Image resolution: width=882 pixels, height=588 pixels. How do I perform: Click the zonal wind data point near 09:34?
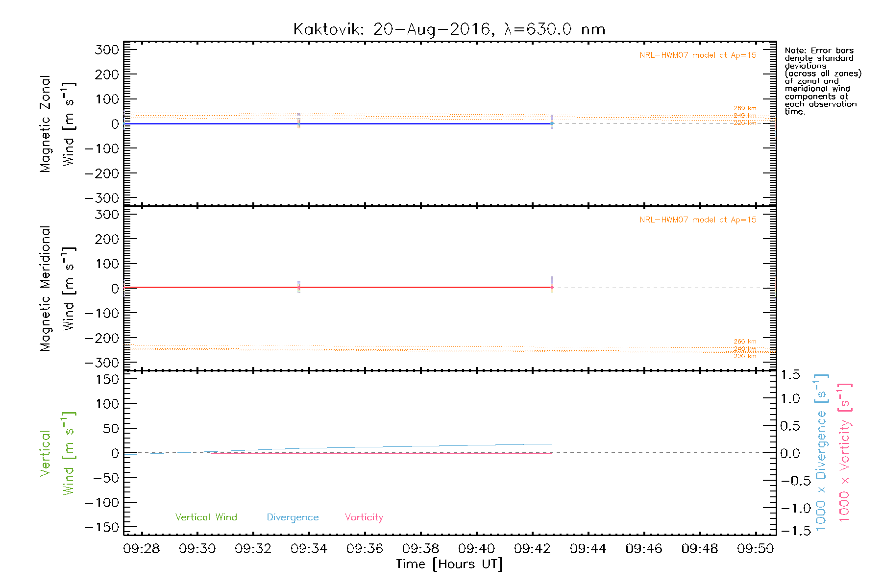point(299,123)
